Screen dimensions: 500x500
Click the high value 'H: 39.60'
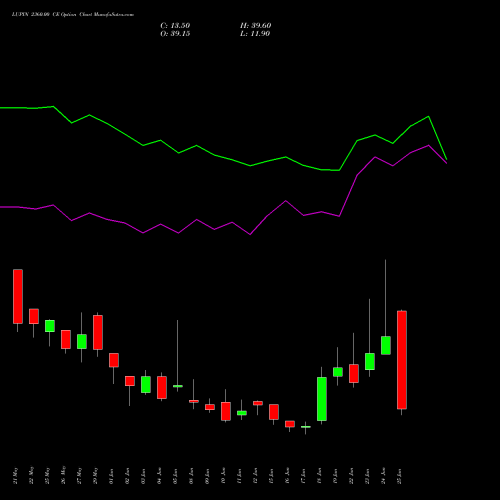[x=256, y=26]
